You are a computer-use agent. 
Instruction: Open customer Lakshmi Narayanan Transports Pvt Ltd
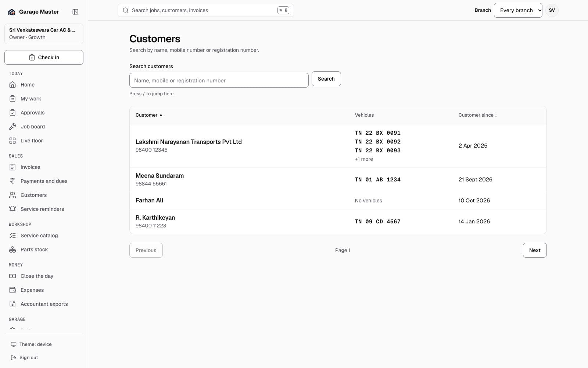pos(189,142)
